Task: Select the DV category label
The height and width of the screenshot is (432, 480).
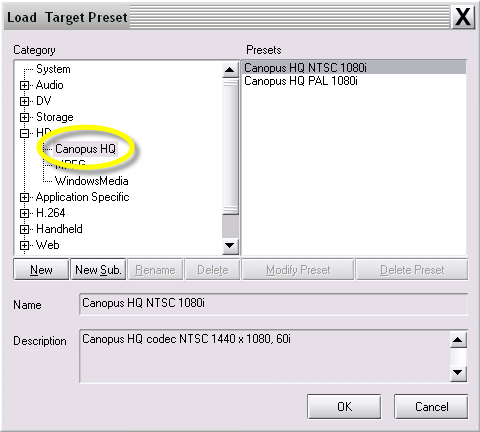Action: coord(43,101)
